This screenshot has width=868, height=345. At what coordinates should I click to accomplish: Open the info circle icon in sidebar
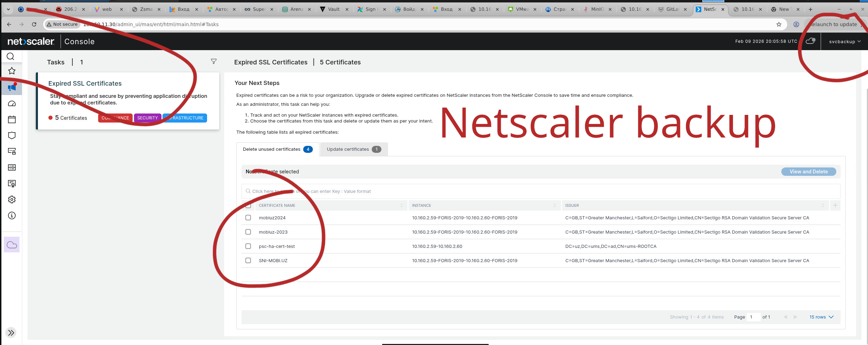[x=12, y=215]
